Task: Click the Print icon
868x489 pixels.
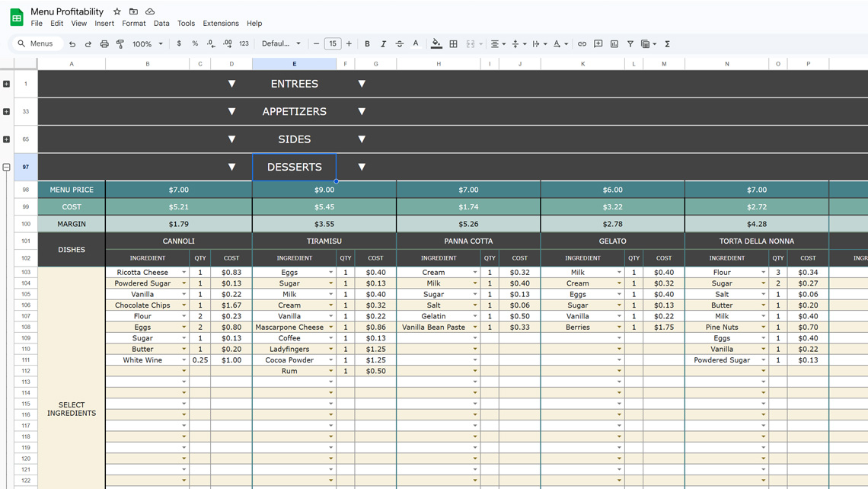Action: 104,43
